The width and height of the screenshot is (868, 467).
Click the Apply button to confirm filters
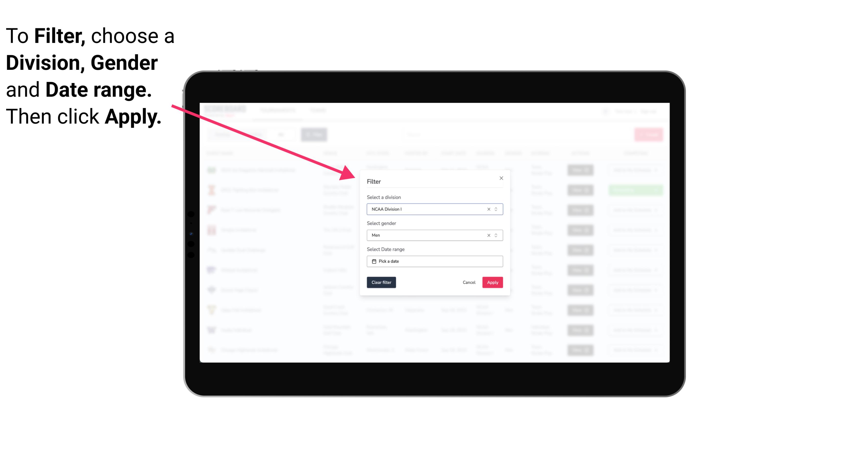[492, 283]
